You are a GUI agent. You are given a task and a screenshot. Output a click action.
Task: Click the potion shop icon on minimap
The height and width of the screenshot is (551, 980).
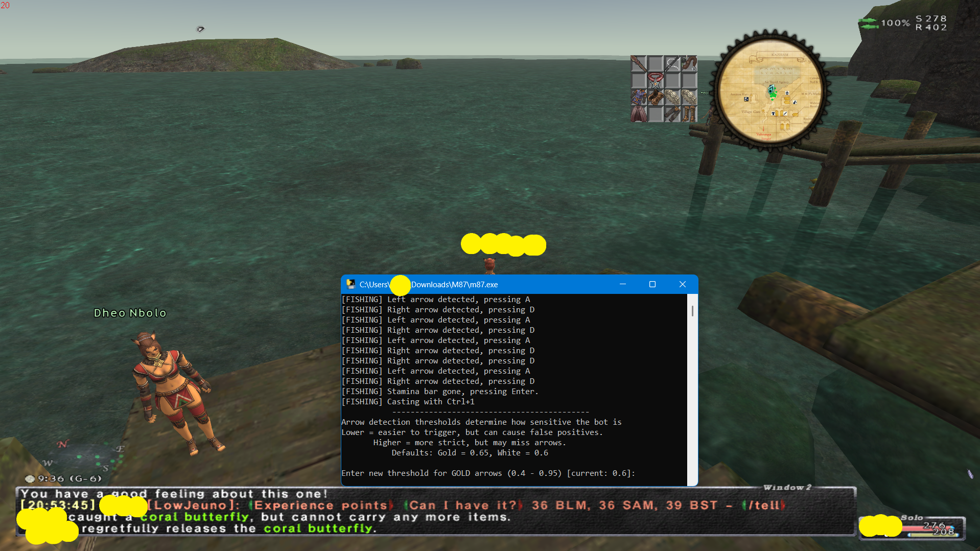point(795,102)
